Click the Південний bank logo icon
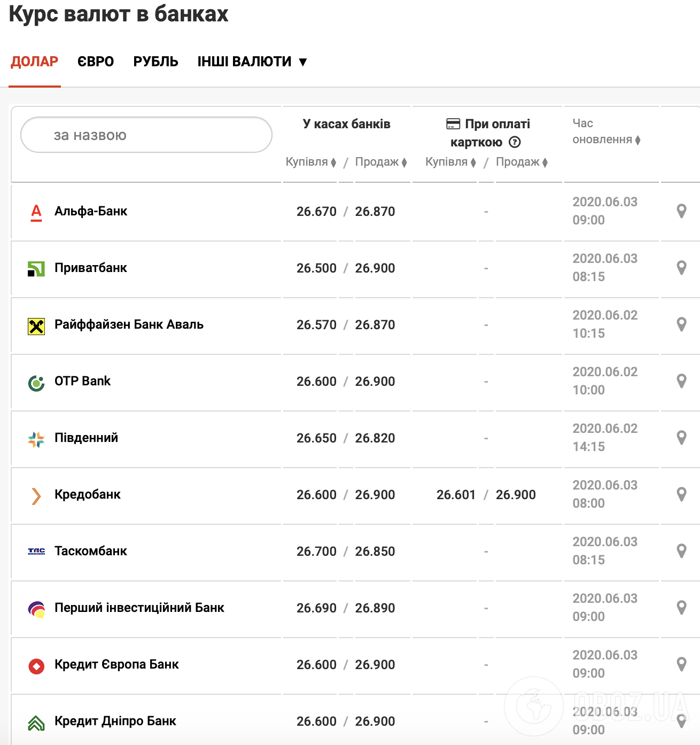This screenshot has height=745, width=700. pos(36,439)
